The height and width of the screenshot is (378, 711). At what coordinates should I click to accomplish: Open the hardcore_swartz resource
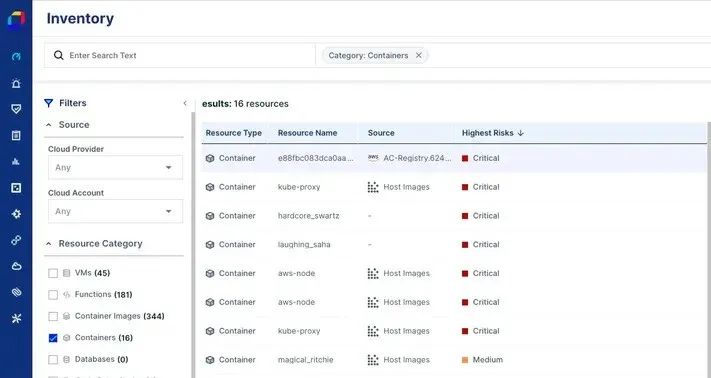(308, 216)
